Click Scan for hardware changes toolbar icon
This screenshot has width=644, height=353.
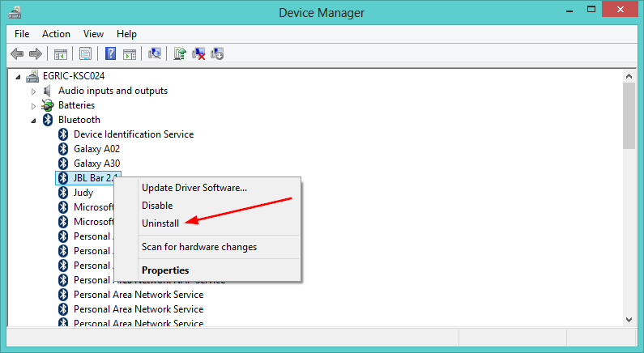point(155,53)
